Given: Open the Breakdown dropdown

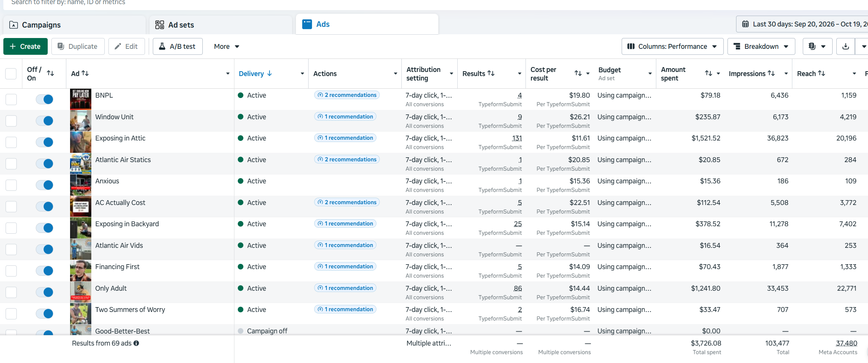Looking at the screenshot, I should tap(761, 47).
